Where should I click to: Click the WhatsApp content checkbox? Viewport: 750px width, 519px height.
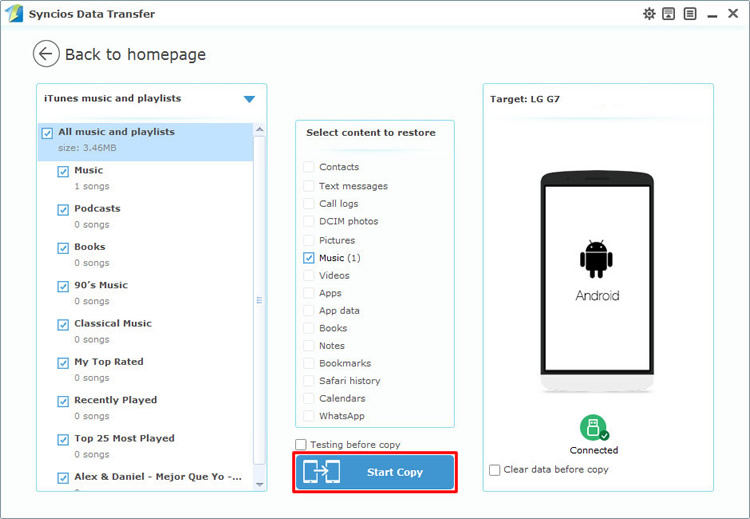click(x=309, y=416)
